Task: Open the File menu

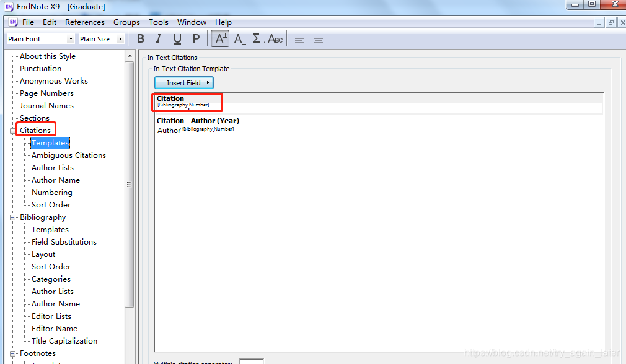Action: coord(28,22)
